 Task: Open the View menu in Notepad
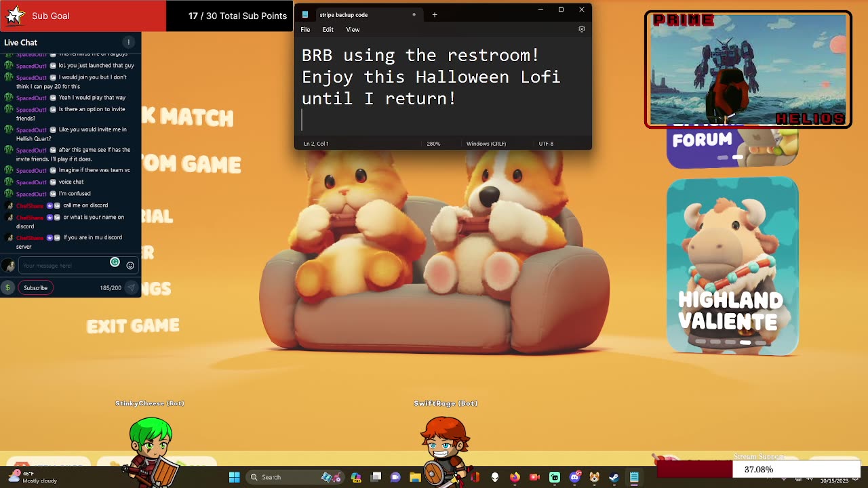pos(353,29)
